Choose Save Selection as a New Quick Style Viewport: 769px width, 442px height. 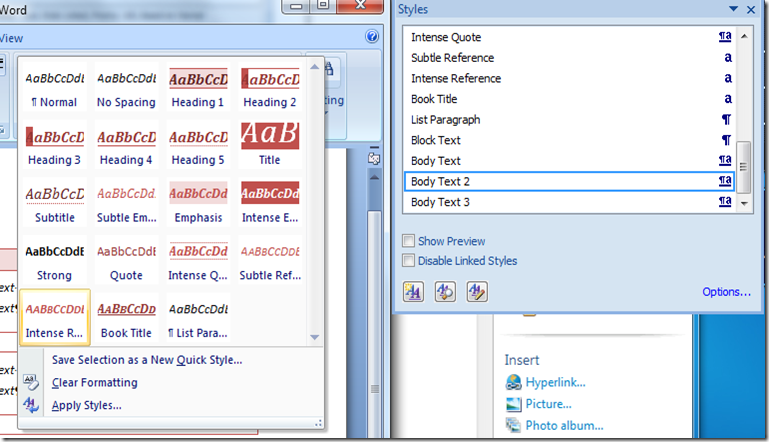(147, 360)
